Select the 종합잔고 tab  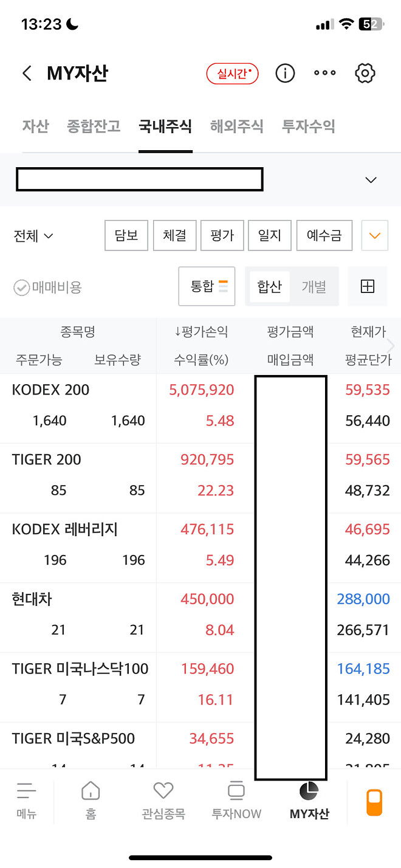(x=93, y=126)
